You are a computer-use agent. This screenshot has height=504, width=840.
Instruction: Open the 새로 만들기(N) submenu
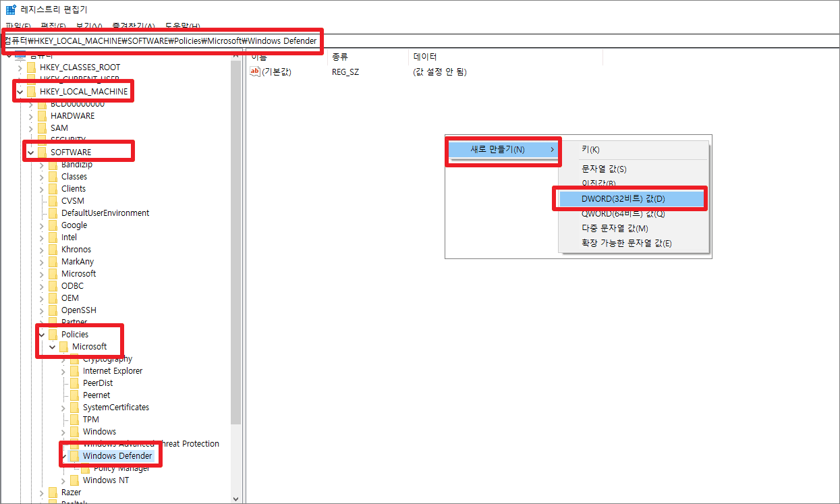click(x=503, y=149)
